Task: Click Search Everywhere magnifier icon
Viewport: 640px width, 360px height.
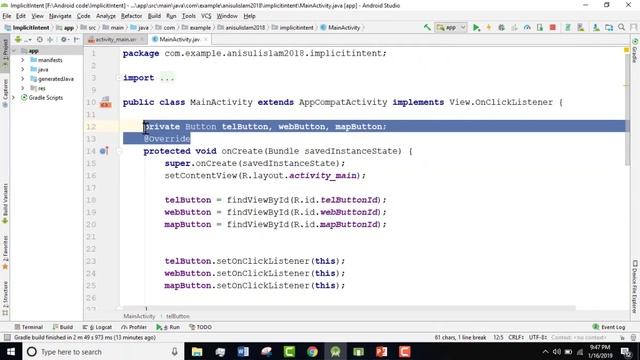Action: coord(621,27)
